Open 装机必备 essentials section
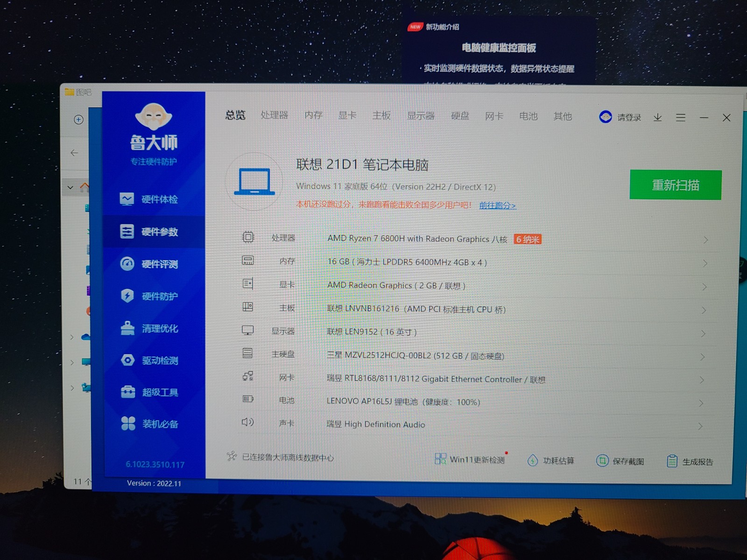The width and height of the screenshot is (747, 560). (x=149, y=424)
